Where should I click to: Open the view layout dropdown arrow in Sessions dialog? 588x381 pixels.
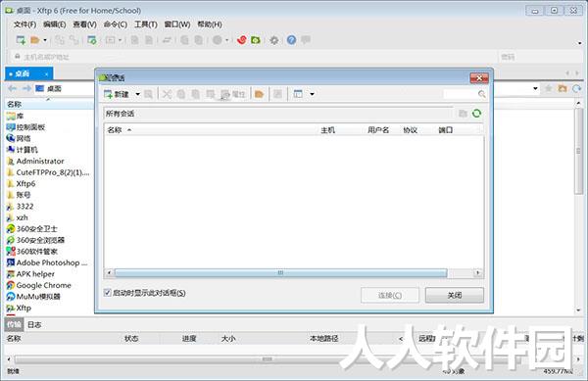tap(312, 94)
